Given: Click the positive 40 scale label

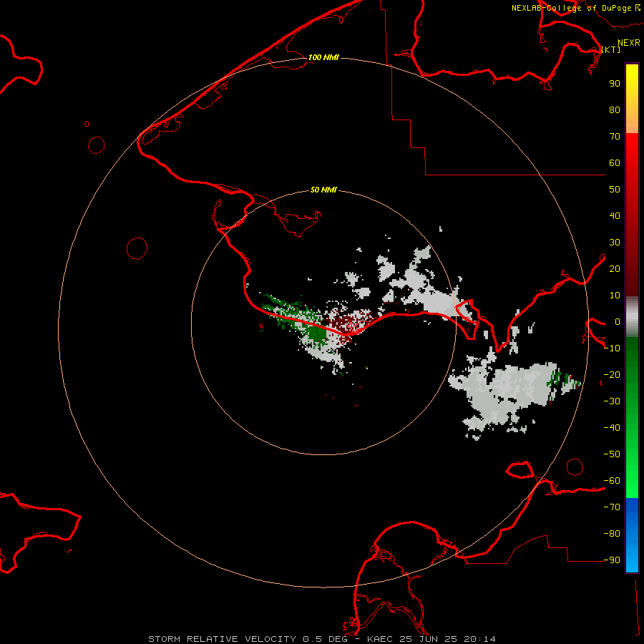Looking at the screenshot, I should point(615,215).
